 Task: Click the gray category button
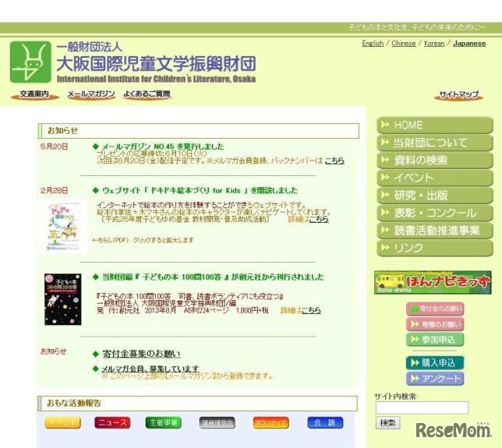coord(217,423)
